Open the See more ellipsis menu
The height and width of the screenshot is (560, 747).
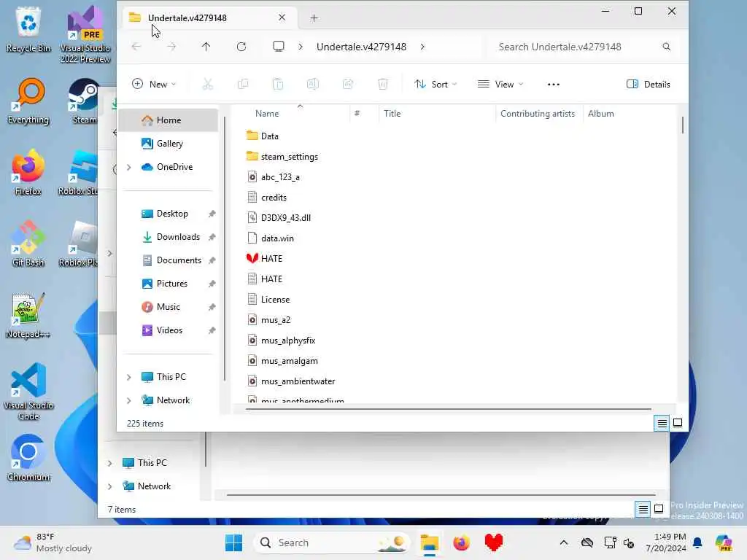[554, 85]
